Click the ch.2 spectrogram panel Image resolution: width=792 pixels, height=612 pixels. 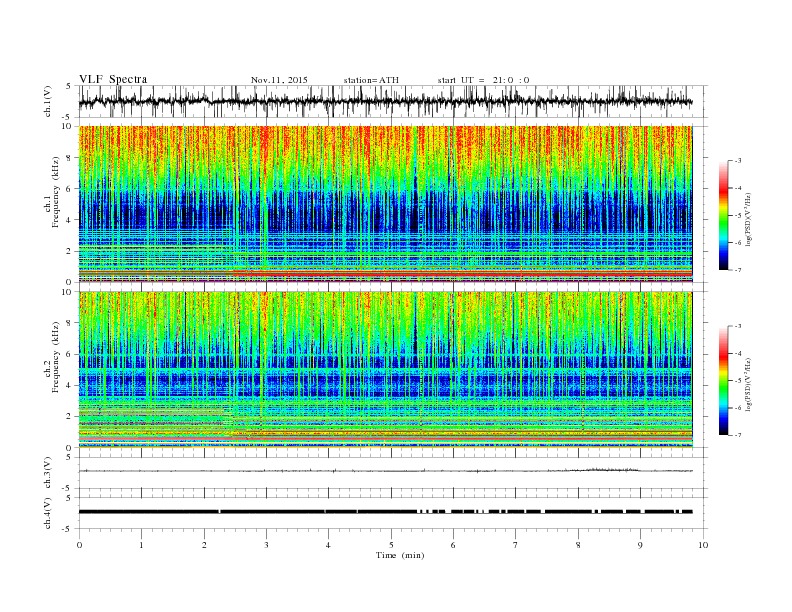coord(386,370)
